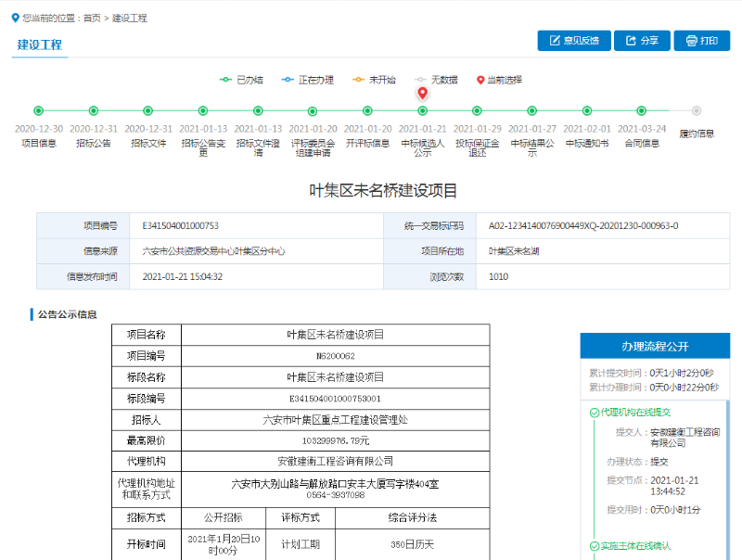This screenshot has width=742, height=560.
Task: Click phone number 0564-3937098
Action: coord(336,495)
